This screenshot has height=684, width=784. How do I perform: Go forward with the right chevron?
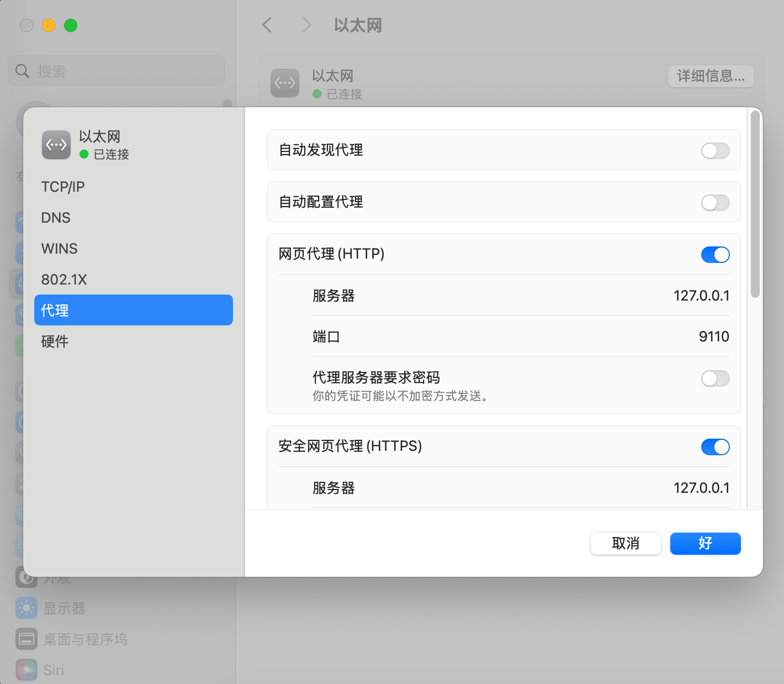click(307, 25)
